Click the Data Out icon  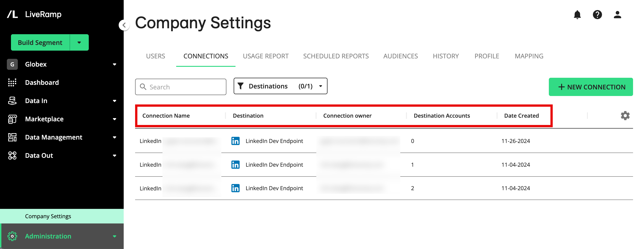pos(12,155)
